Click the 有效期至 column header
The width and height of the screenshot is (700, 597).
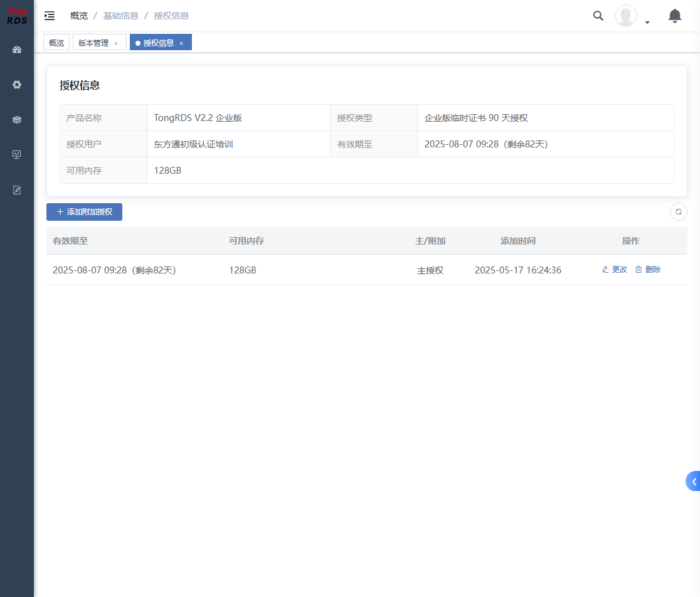pos(70,241)
